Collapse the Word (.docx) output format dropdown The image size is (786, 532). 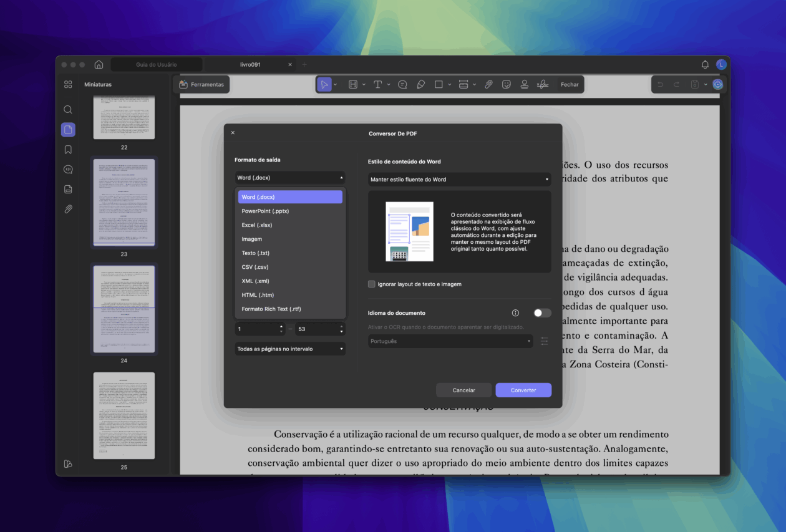[x=290, y=178]
